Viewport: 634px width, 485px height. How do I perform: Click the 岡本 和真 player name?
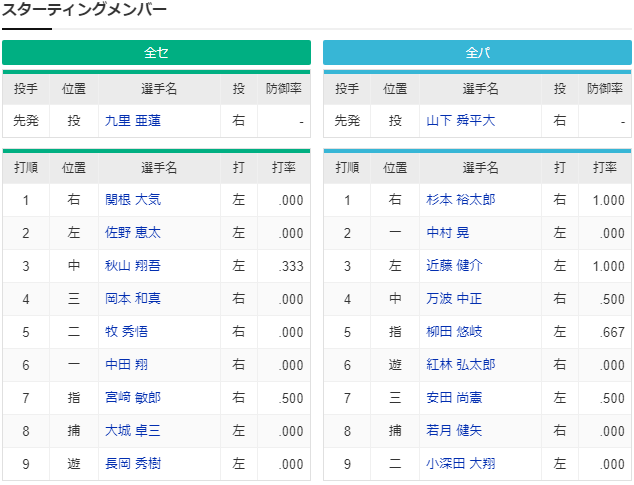[133, 299]
